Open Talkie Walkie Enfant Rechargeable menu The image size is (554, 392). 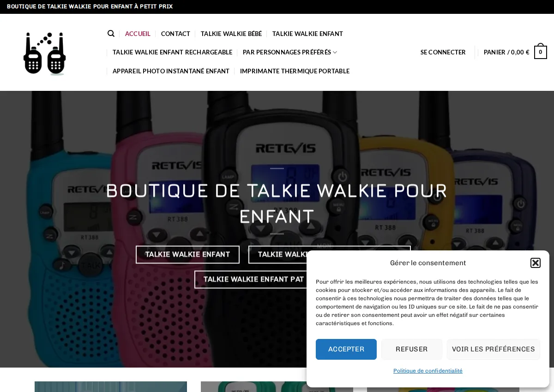(172, 52)
